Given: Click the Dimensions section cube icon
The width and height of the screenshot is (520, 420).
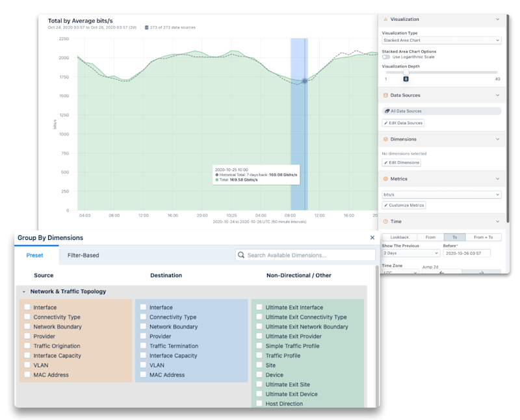Looking at the screenshot, I should pos(385,139).
